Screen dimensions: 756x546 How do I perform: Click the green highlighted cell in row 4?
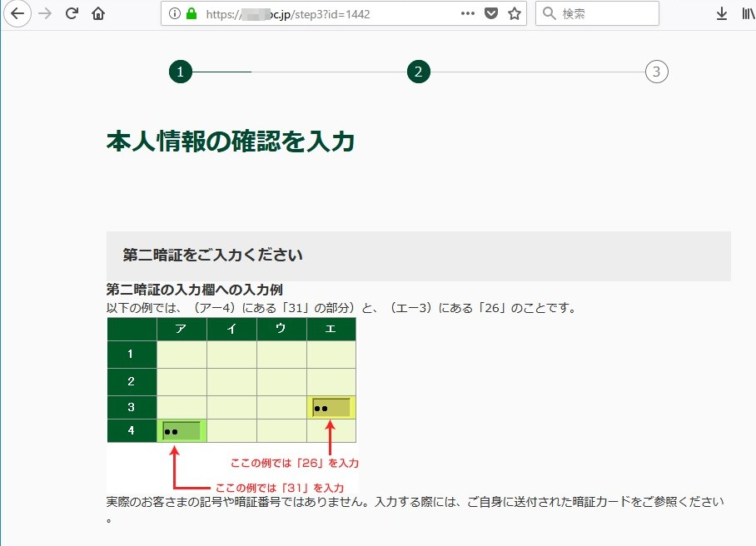pos(182,431)
